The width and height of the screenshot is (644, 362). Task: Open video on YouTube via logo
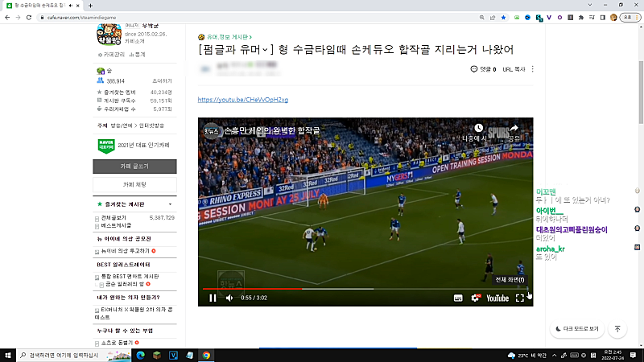[497, 298]
